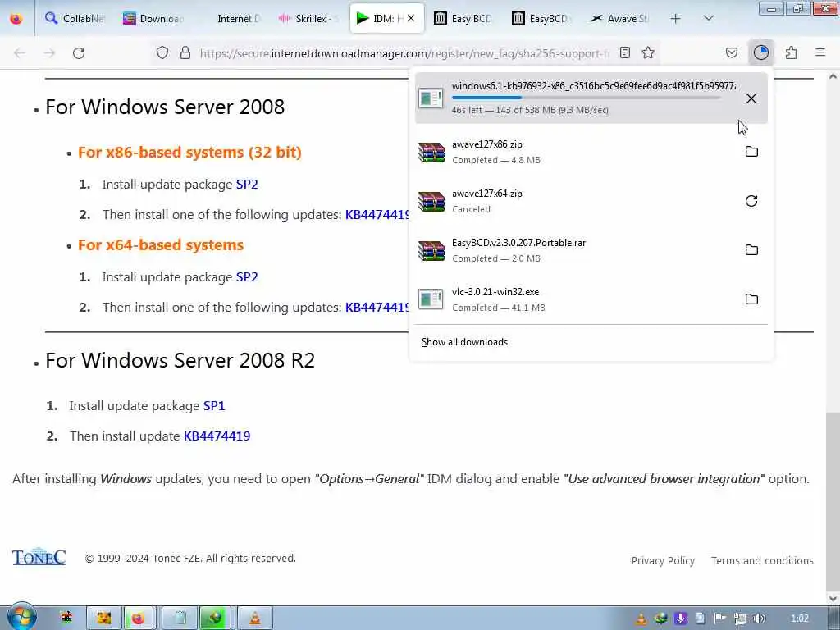840x630 pixels.
Task: Open tracking protection shield icon
Action: click(162, 52)
